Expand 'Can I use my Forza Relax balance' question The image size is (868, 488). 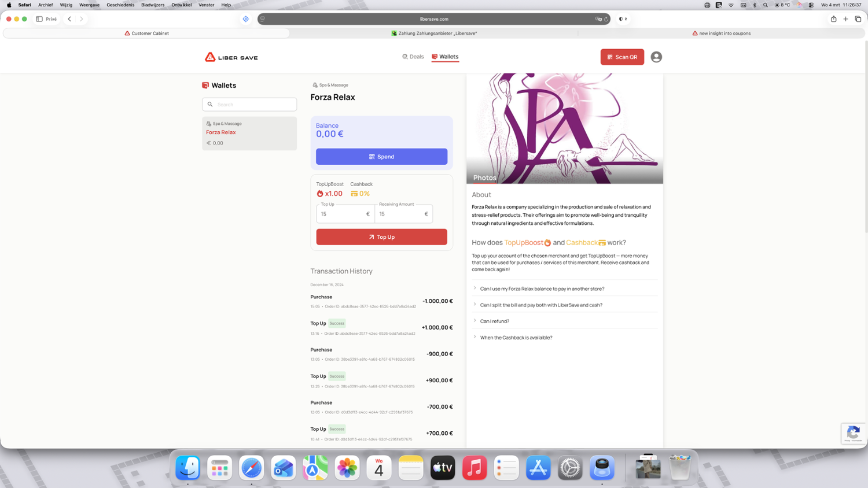pos(542,289)
